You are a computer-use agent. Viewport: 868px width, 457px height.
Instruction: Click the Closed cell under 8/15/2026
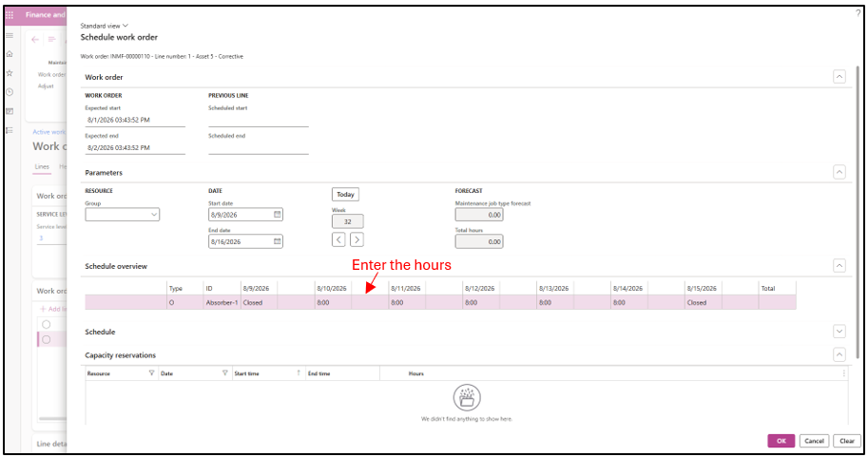(703, 303)
